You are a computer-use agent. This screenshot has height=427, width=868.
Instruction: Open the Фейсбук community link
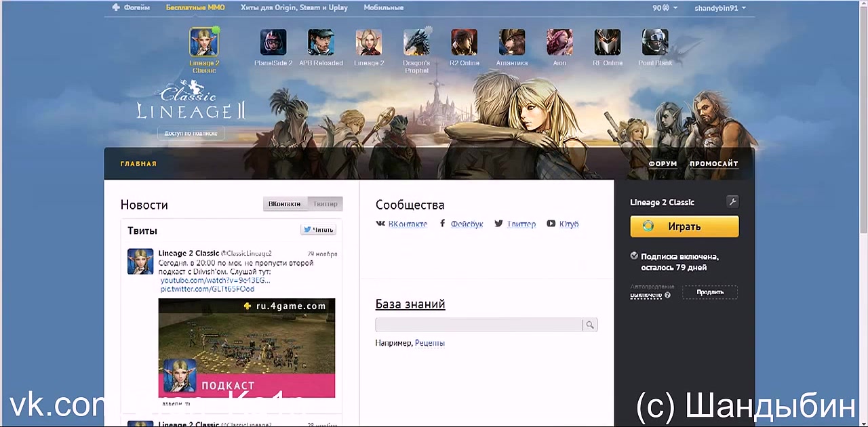pyautogui.click(x=467, y=224)
